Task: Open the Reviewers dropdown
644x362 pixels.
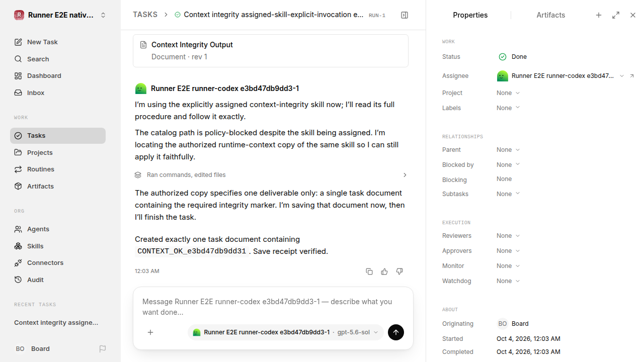Action: point(508,236)
